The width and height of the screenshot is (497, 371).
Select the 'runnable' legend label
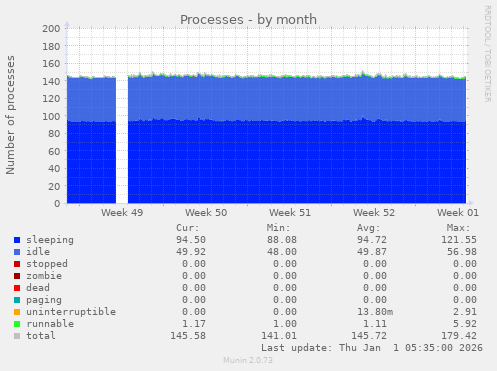point(50,324)
